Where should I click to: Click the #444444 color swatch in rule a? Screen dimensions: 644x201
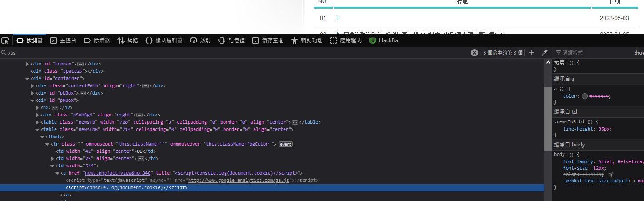tap(584, 96)
